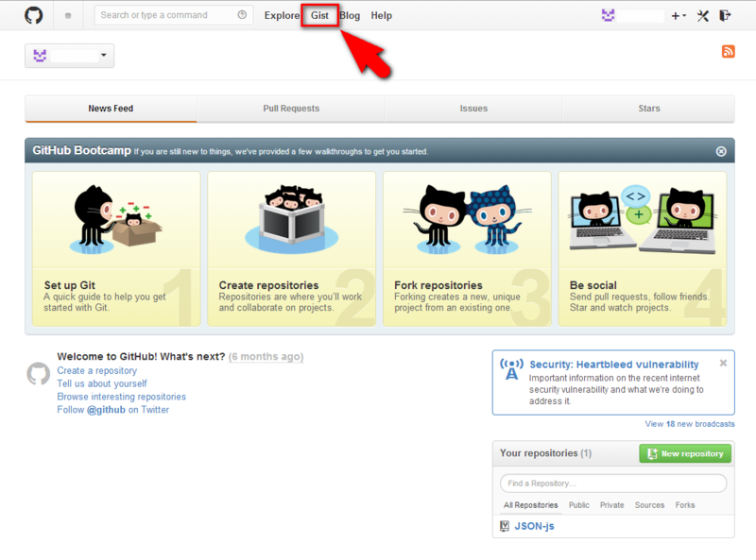Screen dimensions: 756x560
Task: Click the GitHub Octocat logo
Action: coord(34,15)
